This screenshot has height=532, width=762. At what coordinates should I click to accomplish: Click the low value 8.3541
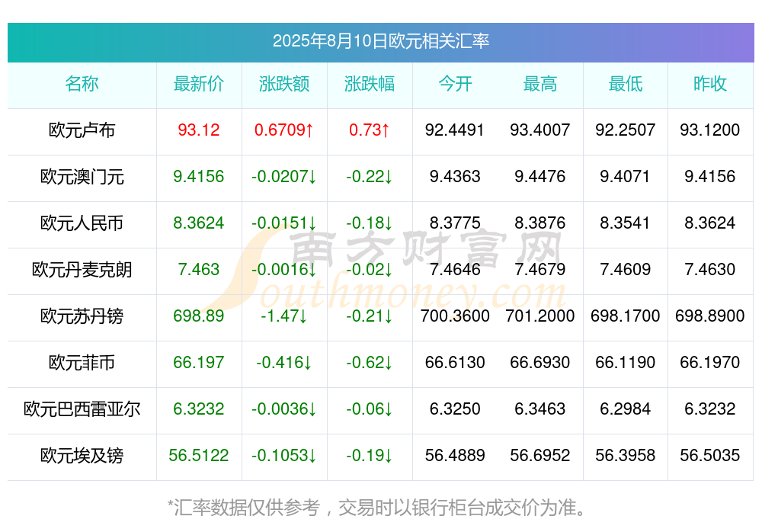(x=626, y=223)
